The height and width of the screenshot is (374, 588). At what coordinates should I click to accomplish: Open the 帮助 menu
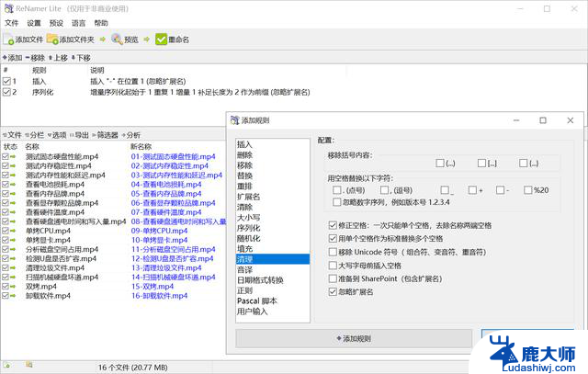(101, 23)
